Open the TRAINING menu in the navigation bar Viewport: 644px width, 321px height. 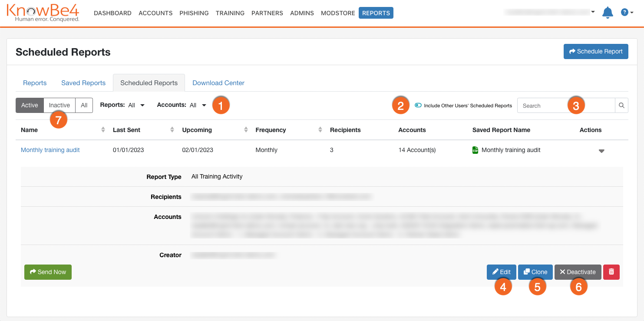tap(230, 13)
